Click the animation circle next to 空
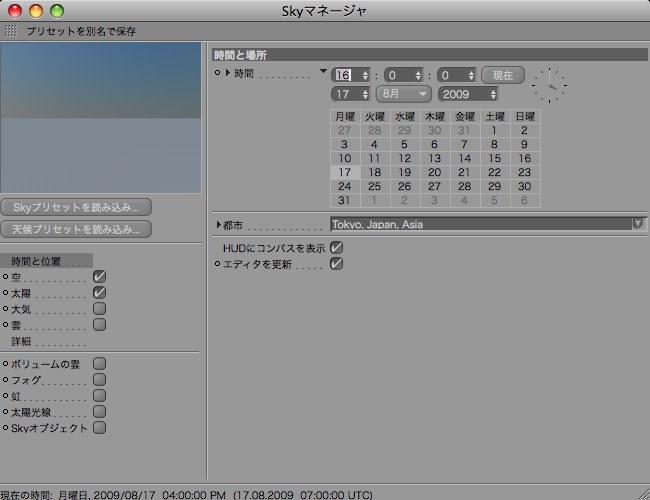650x500 pixels. [5, 277]
